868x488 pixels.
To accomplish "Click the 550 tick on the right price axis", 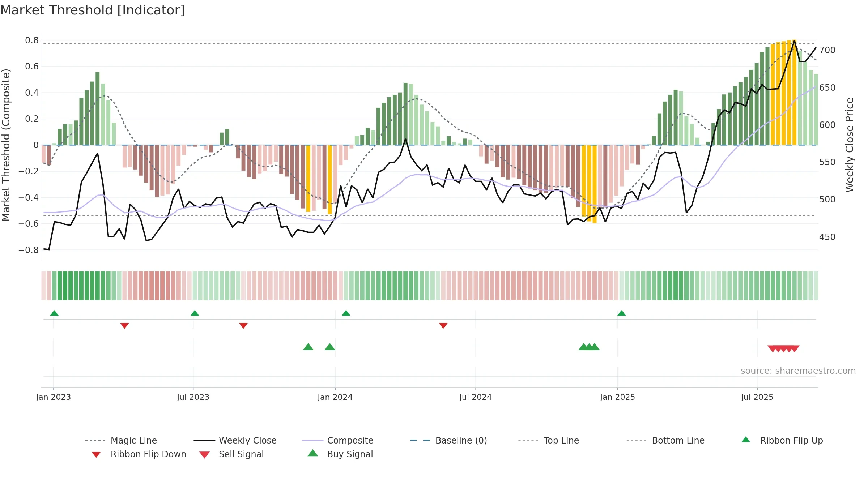I will point(827,162).
